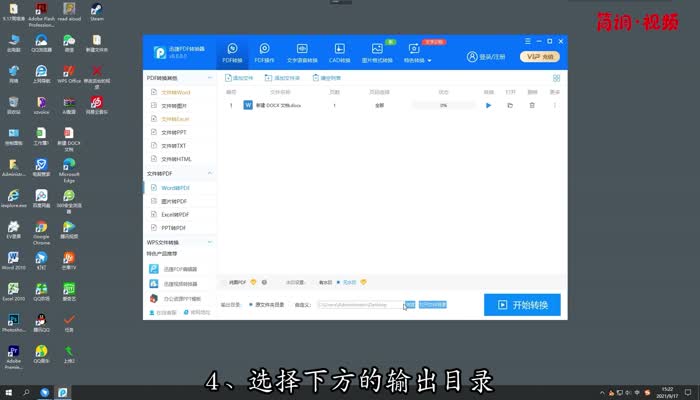Collapse the 文件转PDF sidebar section
The height and width of the screenshot is (400, 700).
210,174
